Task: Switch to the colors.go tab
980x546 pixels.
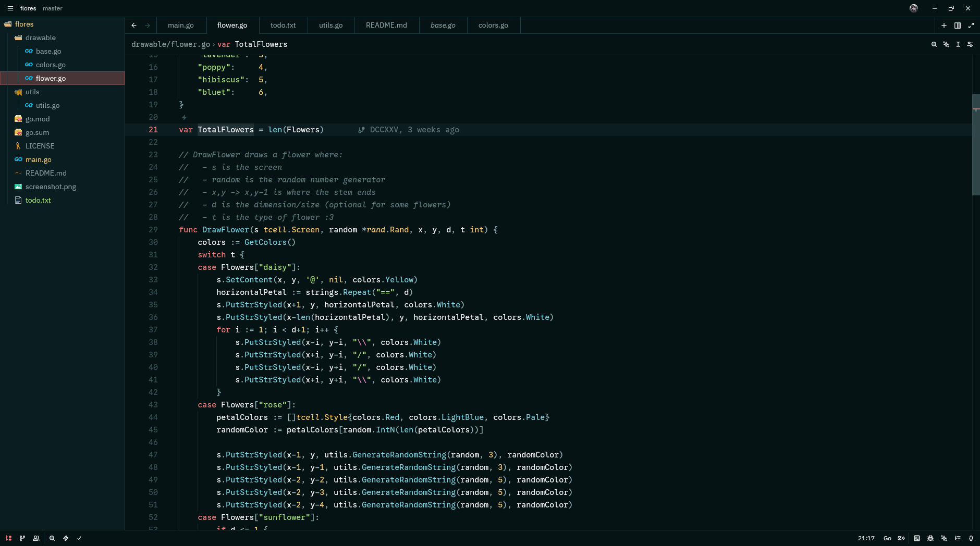Action: [493, 26]
